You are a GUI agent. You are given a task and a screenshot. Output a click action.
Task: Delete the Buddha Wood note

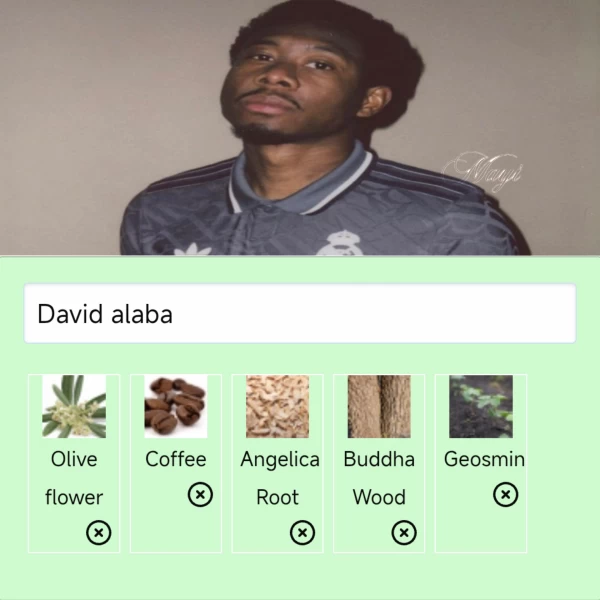coord(404,532)
